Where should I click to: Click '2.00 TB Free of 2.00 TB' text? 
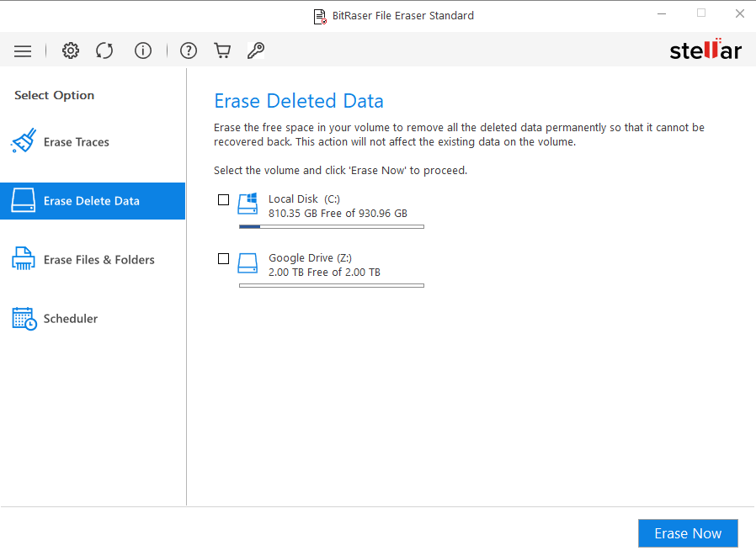pos(324,273)
